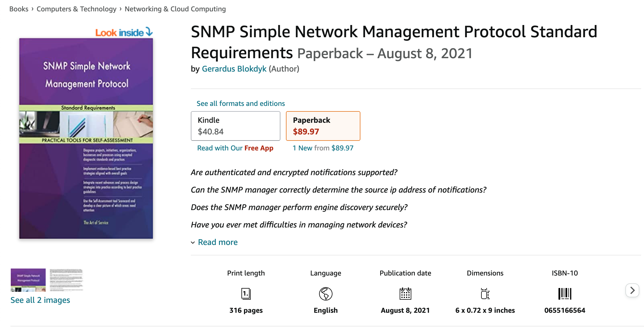Select the Paperback format option

(x=323, y=126)
